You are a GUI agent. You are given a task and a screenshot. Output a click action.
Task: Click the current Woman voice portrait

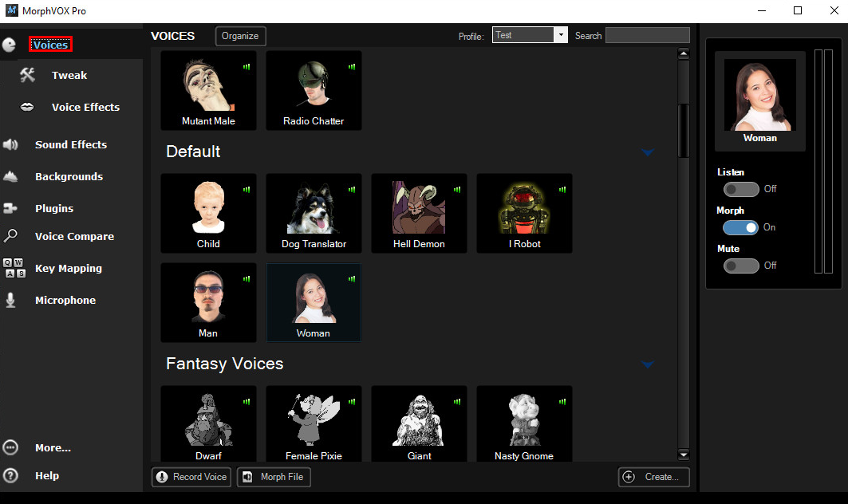coord(759,95)
